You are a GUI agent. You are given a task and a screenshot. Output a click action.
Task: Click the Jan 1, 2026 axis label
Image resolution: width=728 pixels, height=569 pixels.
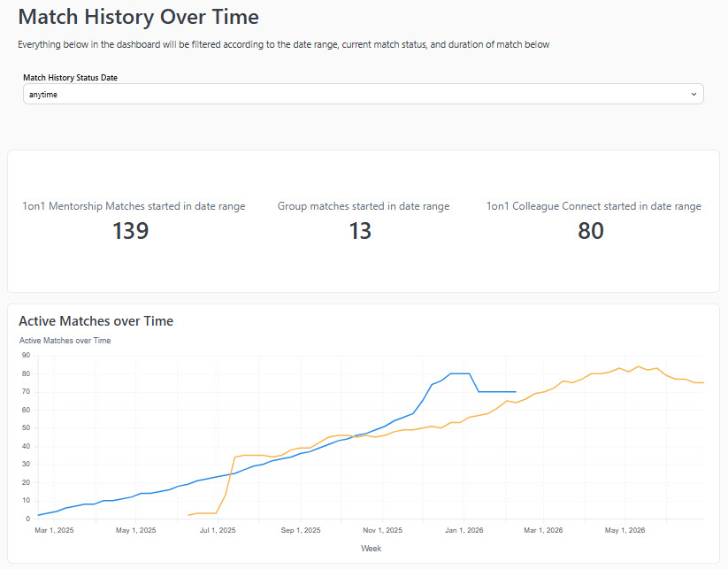click(464, 530)
